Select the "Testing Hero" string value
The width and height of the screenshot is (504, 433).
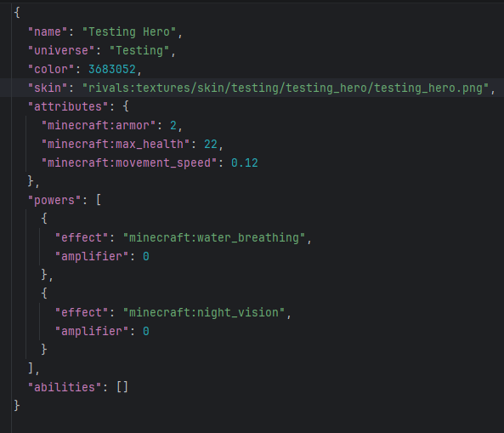129,31
